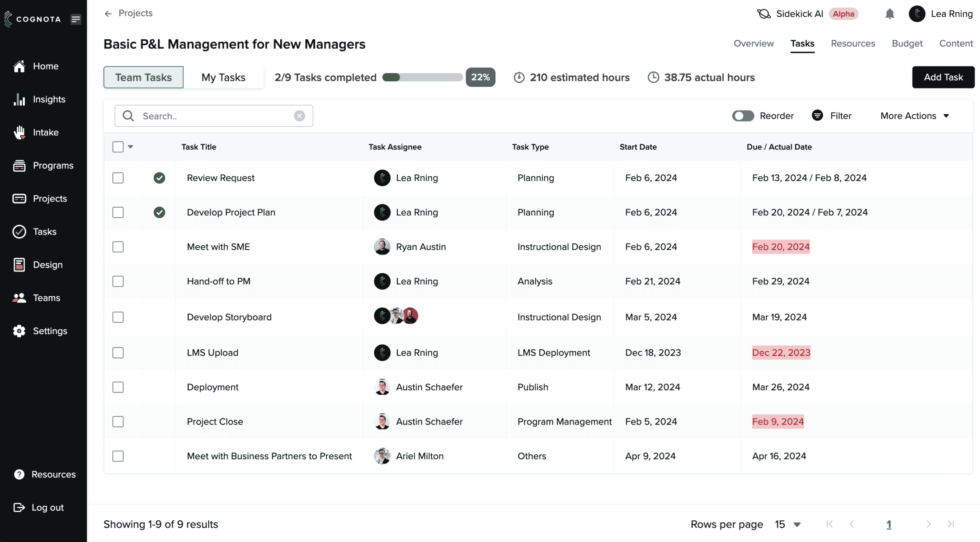Viewport: 980px width, 542px height.
Task: Tick the Meet with SME checkbox
Action: click(x=118, y=247)
